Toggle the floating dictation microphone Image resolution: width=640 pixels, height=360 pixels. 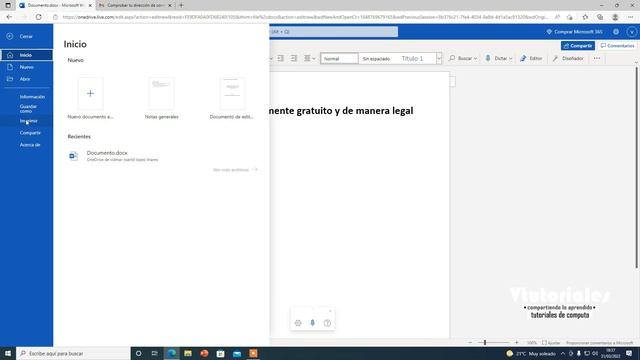[x=313, y=323]
